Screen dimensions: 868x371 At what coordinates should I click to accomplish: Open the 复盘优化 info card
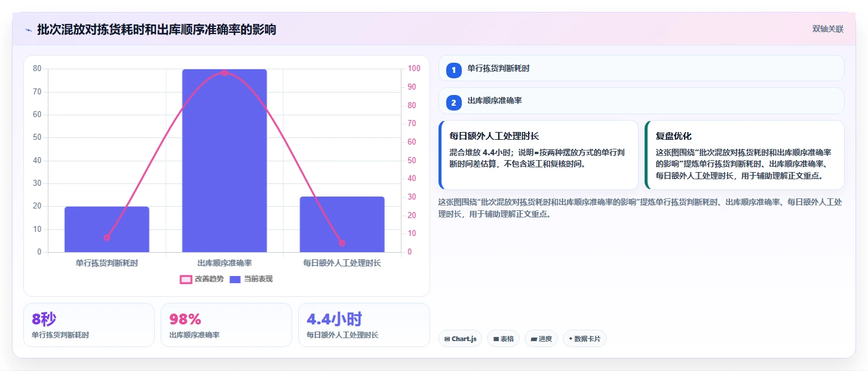coord(744,155)
